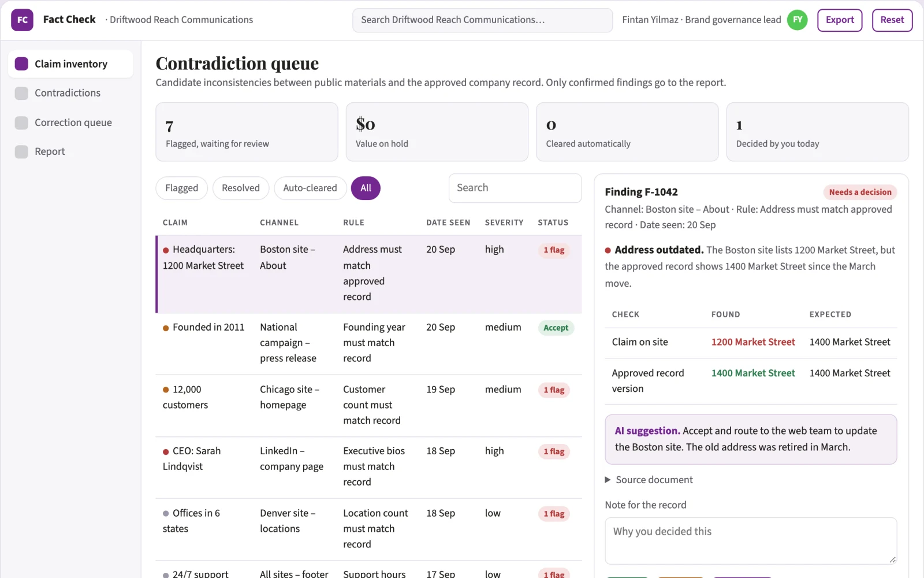Select the CEO: Sarah Lindqvist claim row

[369, 467]
